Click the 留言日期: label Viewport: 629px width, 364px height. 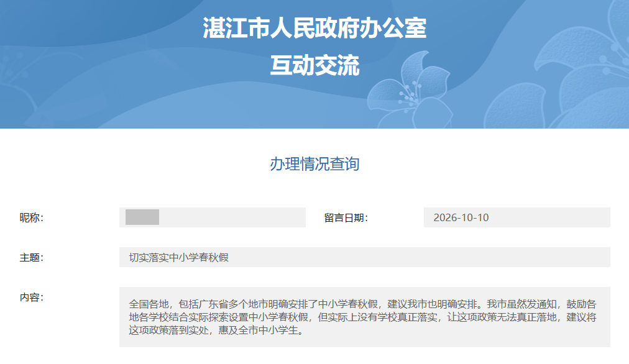click(x=346, y=217)
